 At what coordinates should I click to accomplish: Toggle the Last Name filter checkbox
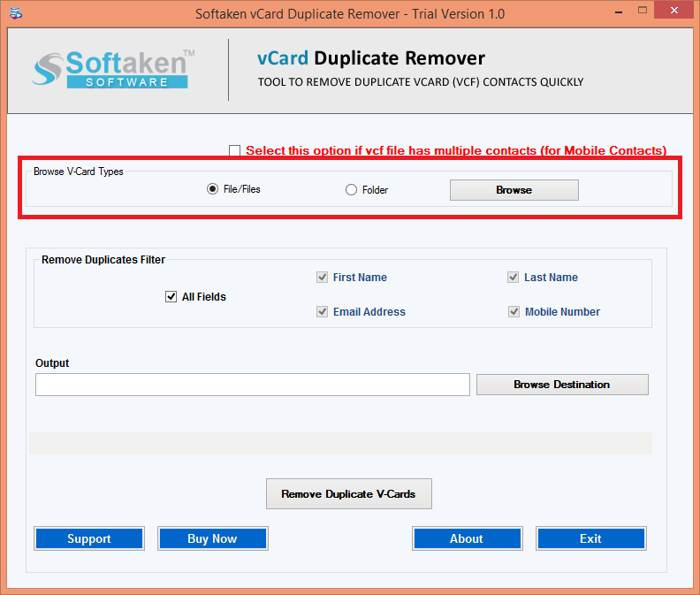(513, 278)
